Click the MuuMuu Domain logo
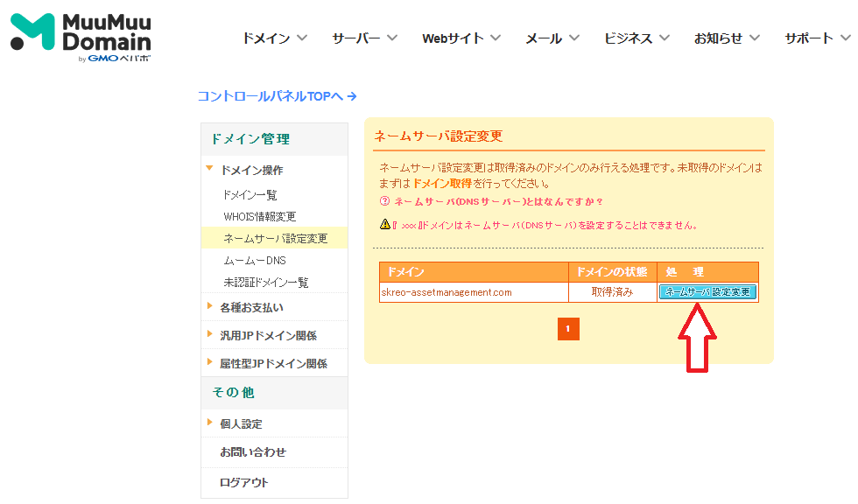Image resolution: width=858 pixels, height=504 pixels. tap(81, 38)
